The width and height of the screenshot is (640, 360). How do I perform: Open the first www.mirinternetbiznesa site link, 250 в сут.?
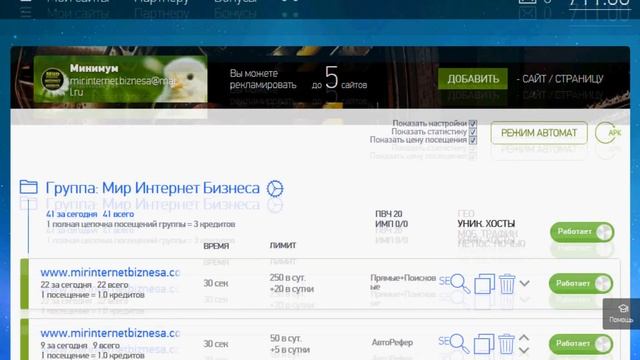110,272
